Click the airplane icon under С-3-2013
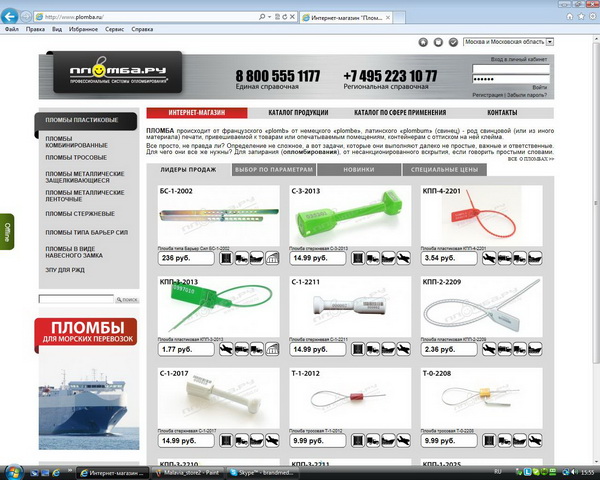600x480 pixels. pyautogui.click(x=403, y=258)
